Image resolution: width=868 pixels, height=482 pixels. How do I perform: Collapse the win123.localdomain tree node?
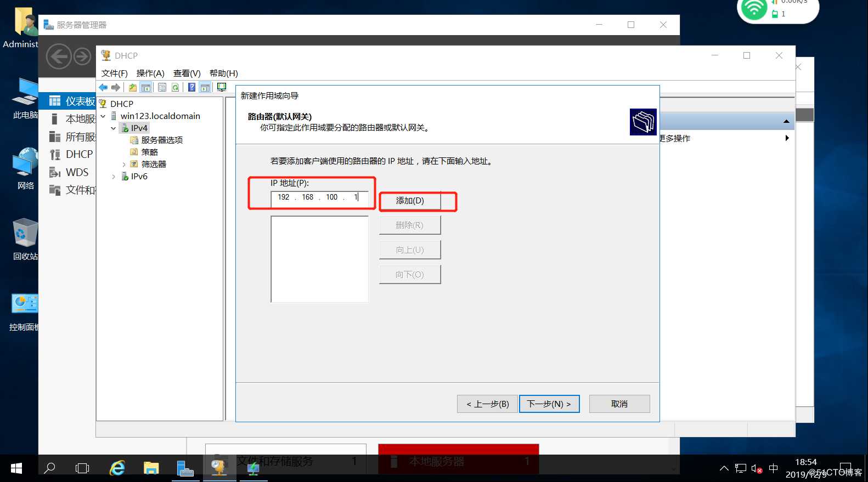click(x=103, y=116)
